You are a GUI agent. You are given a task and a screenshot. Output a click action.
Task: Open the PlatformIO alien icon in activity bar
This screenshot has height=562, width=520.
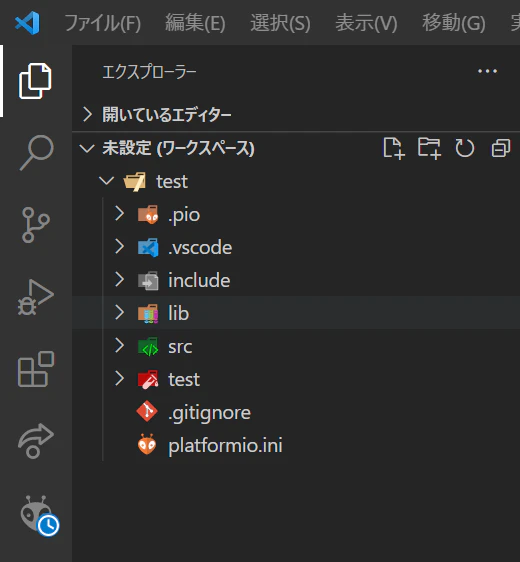click(39, 515)
